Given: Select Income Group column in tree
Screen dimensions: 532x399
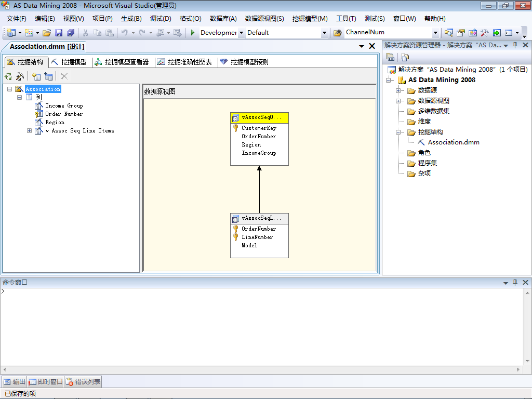Looking at the screenshot, I should pyautogui.click(x=64, y=106).
